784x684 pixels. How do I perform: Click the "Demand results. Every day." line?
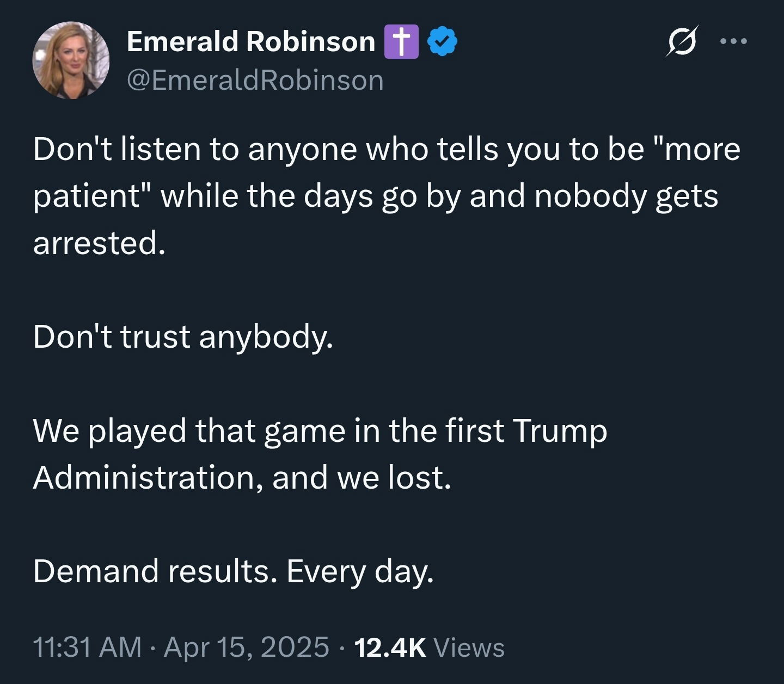233,571
